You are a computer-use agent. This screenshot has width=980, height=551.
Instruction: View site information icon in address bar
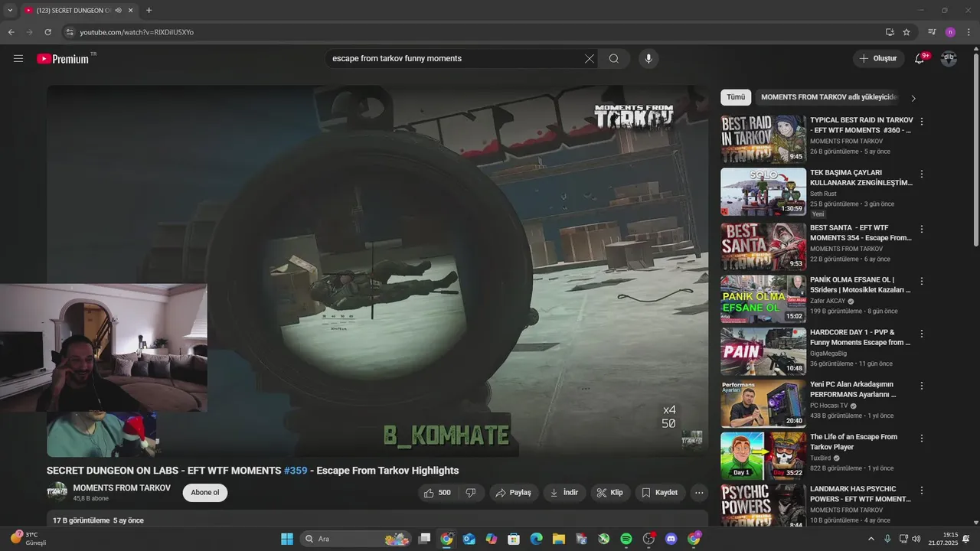(x=70, y=32)
